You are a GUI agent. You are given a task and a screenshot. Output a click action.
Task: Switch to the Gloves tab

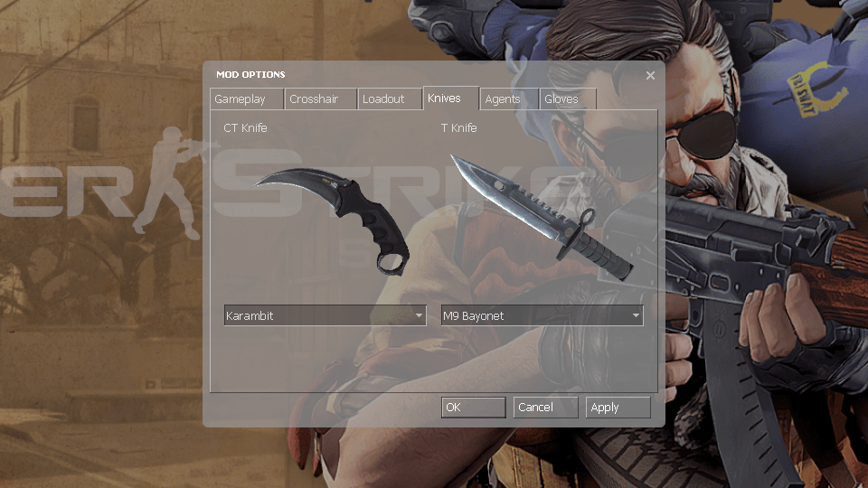[x=561, y=99]
